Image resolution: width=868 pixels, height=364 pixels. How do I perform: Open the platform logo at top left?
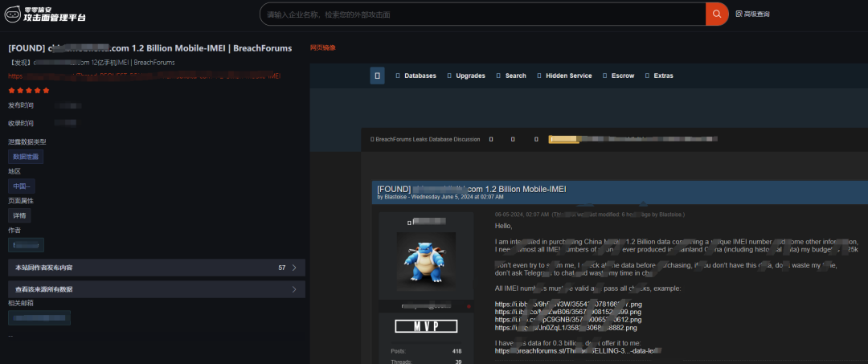45,14
